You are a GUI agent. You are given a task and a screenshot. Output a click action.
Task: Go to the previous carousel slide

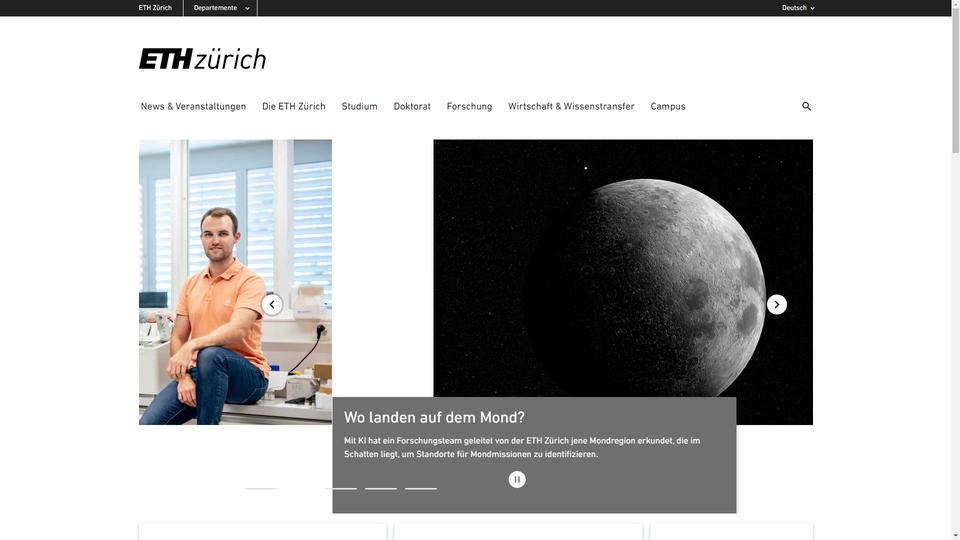(x=272, y=304)
